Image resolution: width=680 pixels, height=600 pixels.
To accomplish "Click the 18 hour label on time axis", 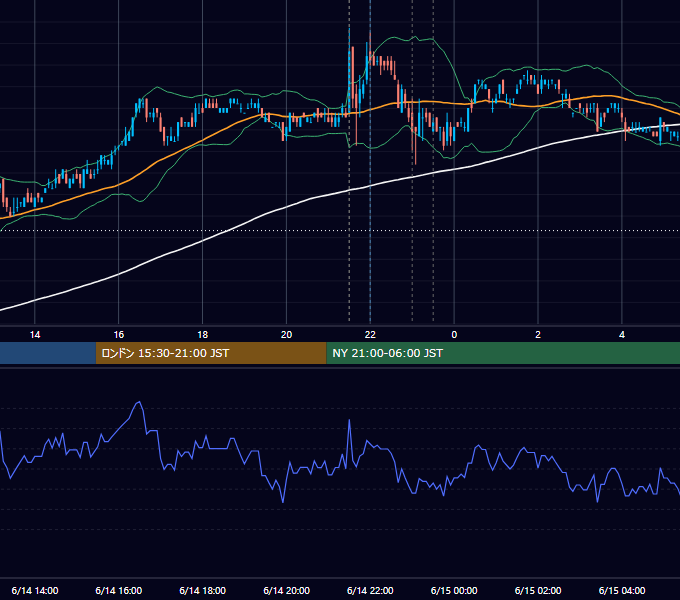I will (x=203, y=335).
